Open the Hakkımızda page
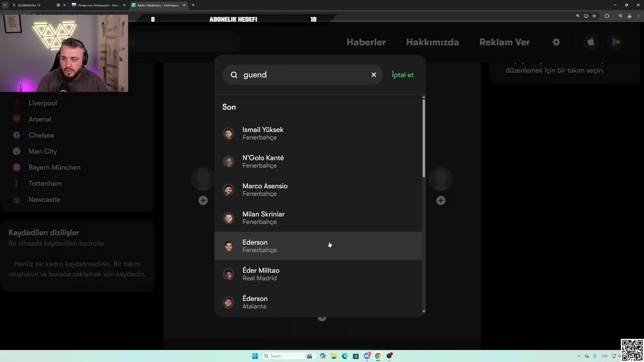Viewport: 644px width, 362px height. click(x=433, y=42)
